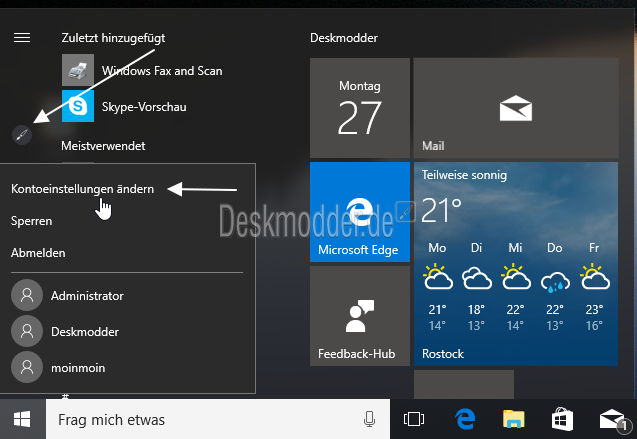Open the Store from taskbar
This screenshot has width=637, height=439.
562,419
